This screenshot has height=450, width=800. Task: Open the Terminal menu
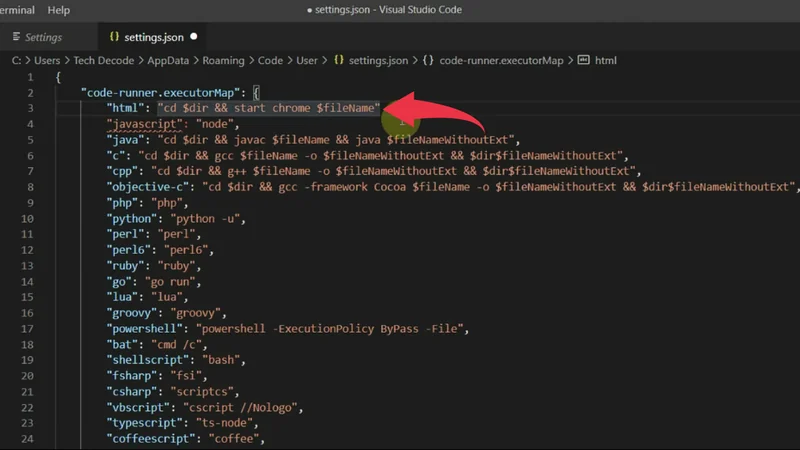(17, 10)
